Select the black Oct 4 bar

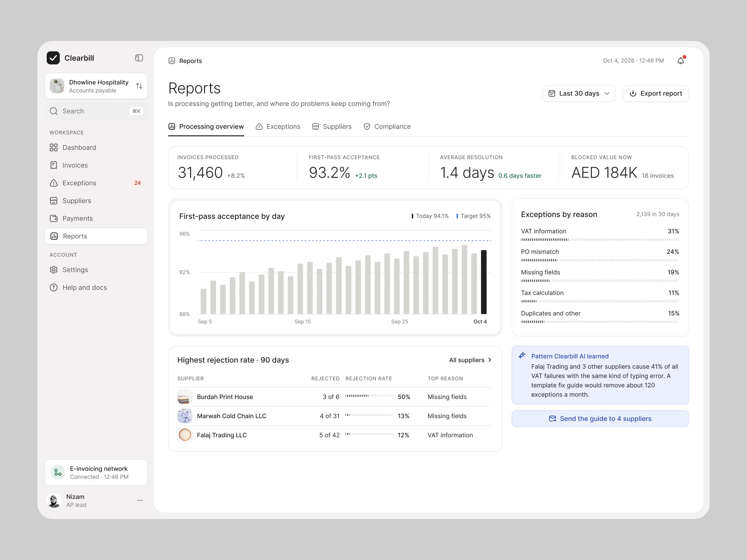coord(484,282)
